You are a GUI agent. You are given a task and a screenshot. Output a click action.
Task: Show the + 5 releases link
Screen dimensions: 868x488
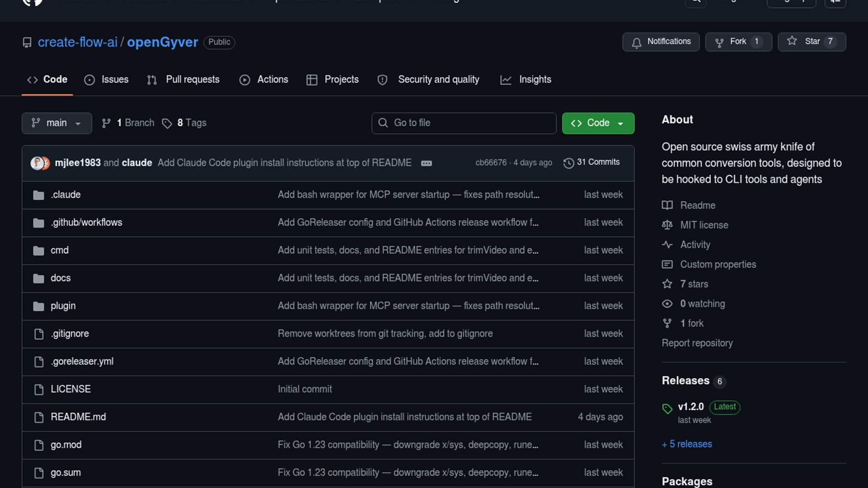687,444
